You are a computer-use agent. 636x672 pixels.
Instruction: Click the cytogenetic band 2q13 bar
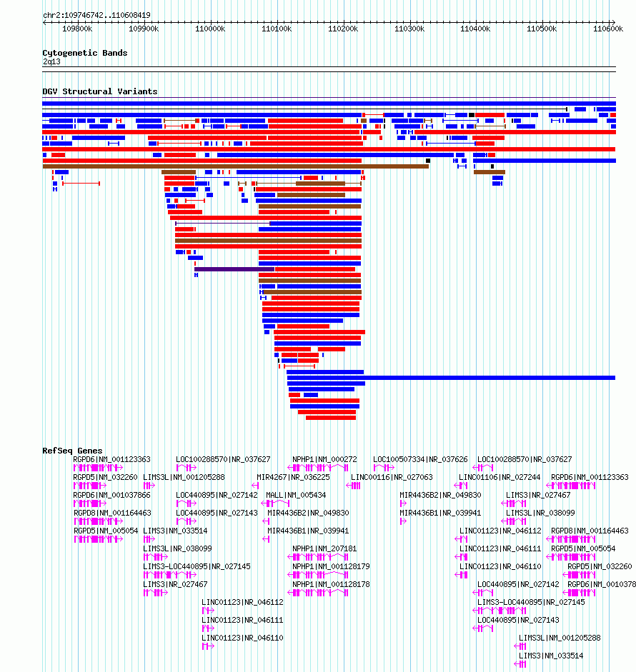click(329, 69)
